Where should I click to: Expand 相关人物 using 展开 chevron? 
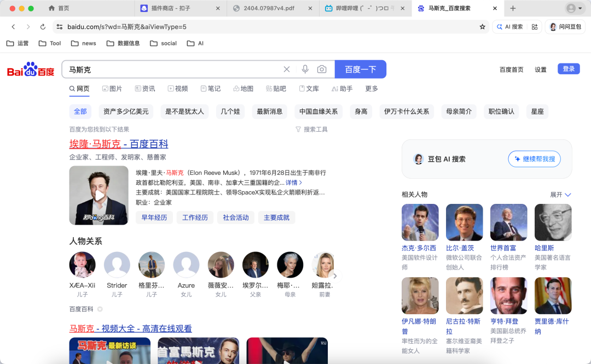click(560, 194)
